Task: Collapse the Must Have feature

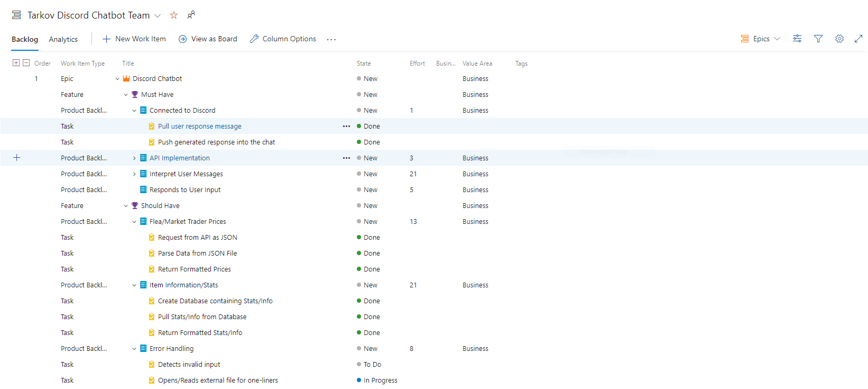Action: pyautogui.click(x=126, y=95)
